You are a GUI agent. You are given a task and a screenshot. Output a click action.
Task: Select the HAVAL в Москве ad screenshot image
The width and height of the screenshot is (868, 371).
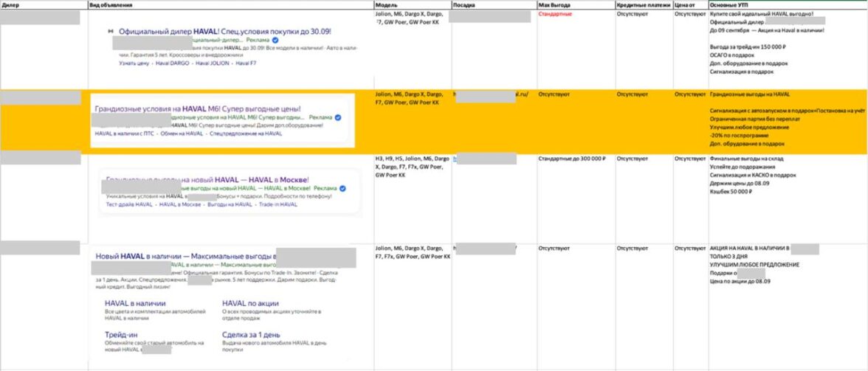230,193
